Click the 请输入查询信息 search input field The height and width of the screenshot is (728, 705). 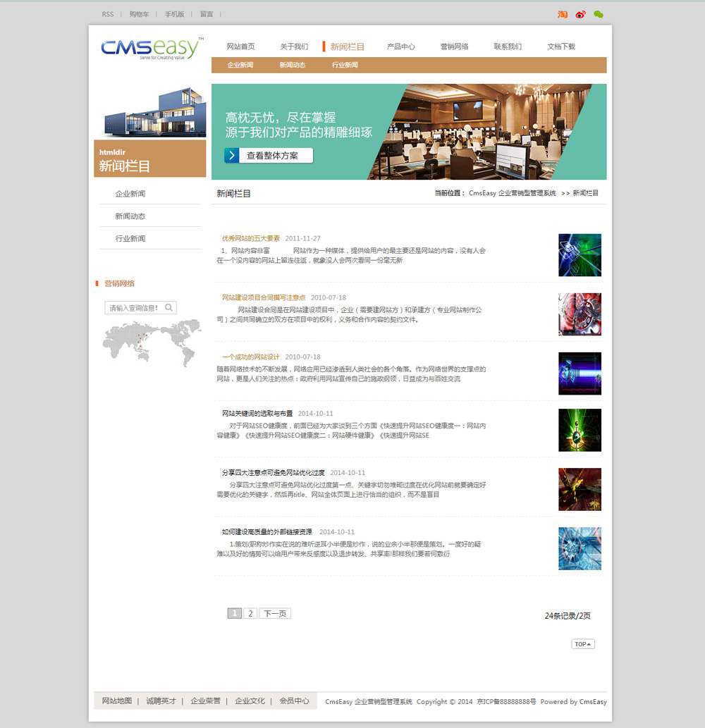(134, 307)
